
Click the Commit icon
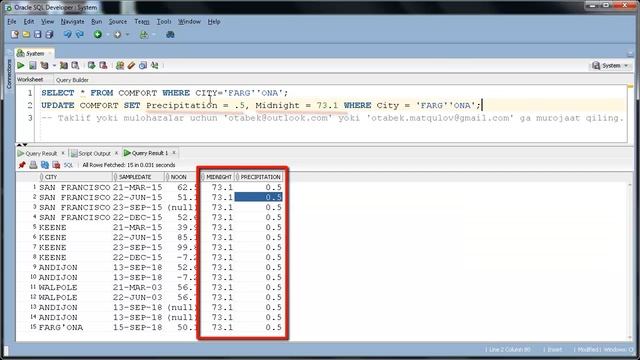pyautogui.click(x=91, y=65)
